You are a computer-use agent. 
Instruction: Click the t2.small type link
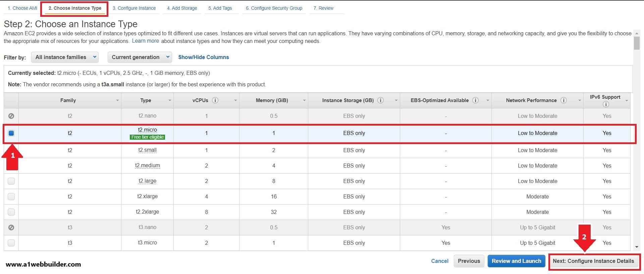[148, 150]
